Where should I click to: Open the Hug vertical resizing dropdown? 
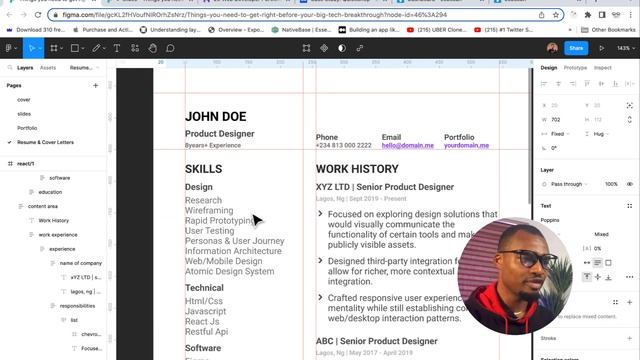pos(602,134)
